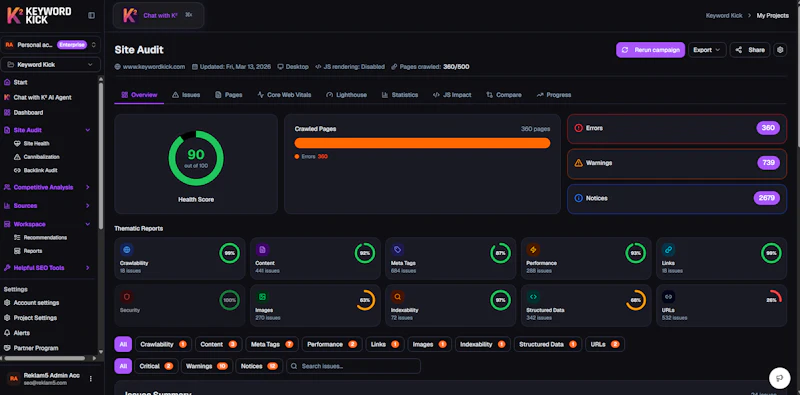
Task: Switch to the Issues tab
Action: tap(186, 95)
